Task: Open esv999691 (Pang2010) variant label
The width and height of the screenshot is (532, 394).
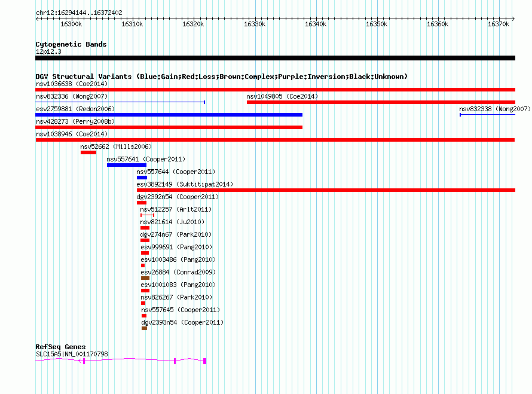Action: [x=176, y=247]
